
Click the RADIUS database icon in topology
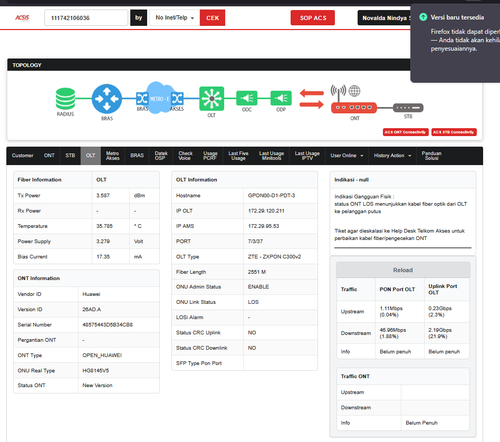[x=65, y=98]
